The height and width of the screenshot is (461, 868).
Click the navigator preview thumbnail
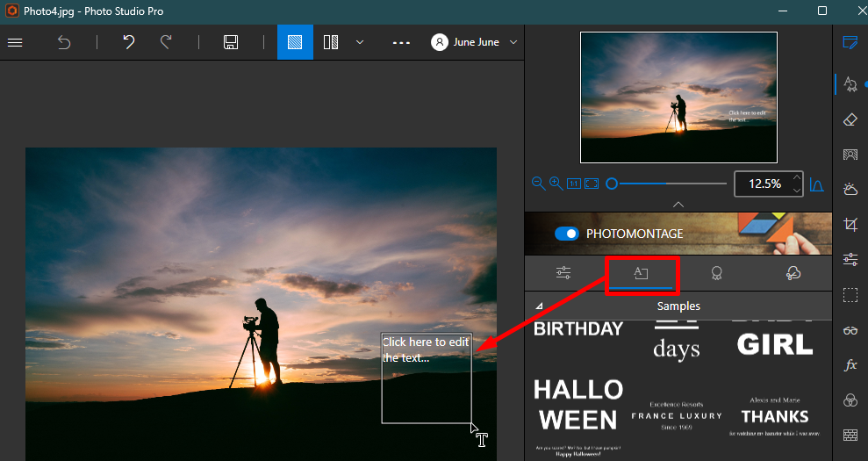[x=678, y=97]
